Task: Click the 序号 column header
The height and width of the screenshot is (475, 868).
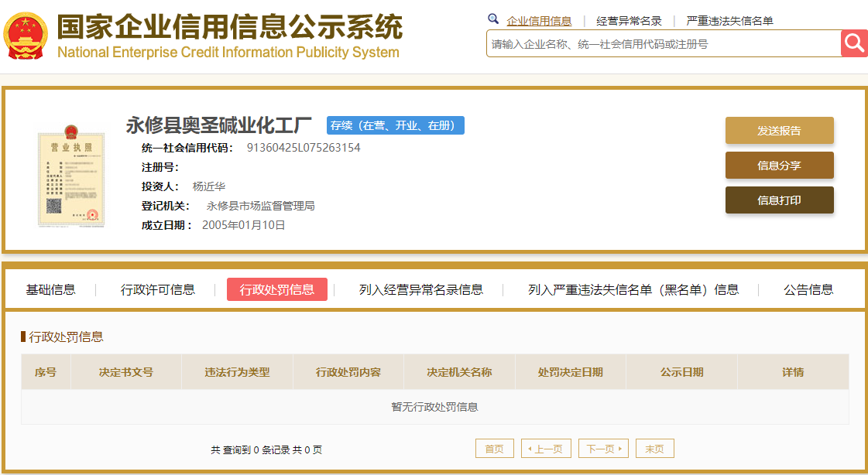Action: point(46,372)
